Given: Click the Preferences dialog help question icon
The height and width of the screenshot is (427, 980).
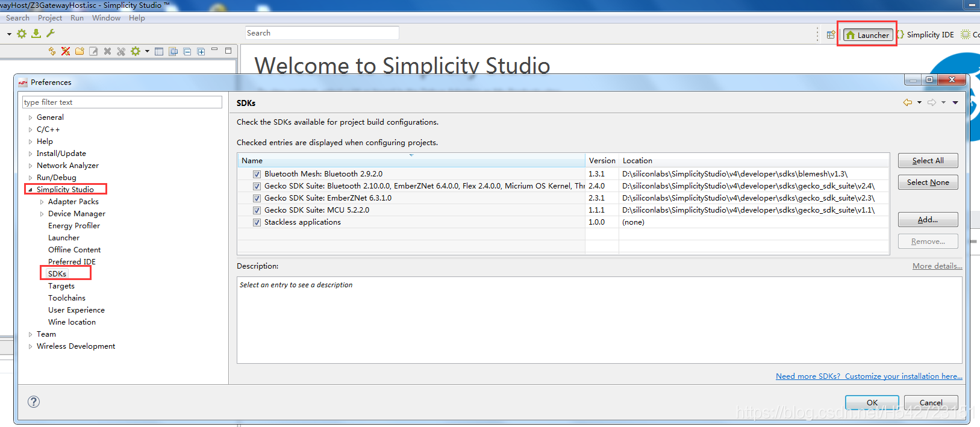Looking at the screenshot, I should tap(34, 402).
